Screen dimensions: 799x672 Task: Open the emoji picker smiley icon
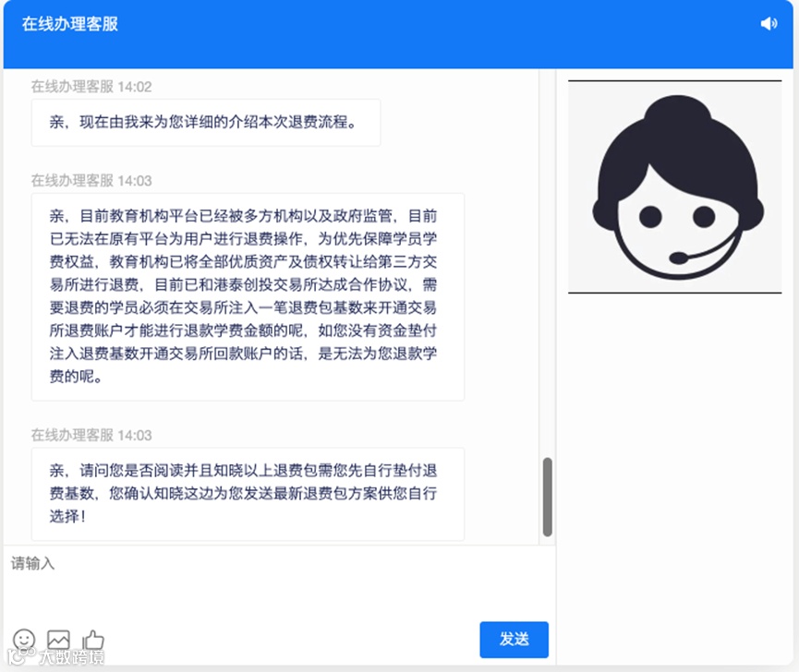24,640
